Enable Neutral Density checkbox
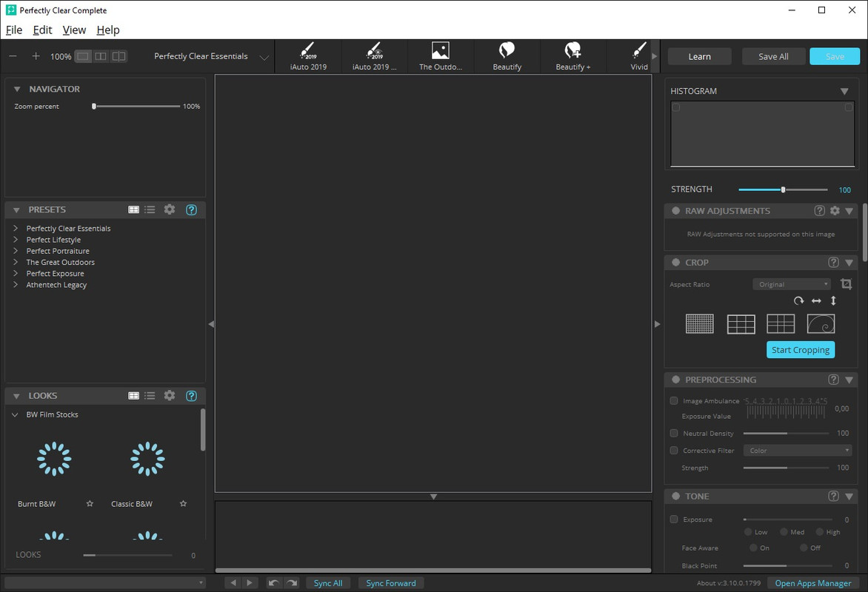Viewport: 868px width, 592px height. pos(674,433)
